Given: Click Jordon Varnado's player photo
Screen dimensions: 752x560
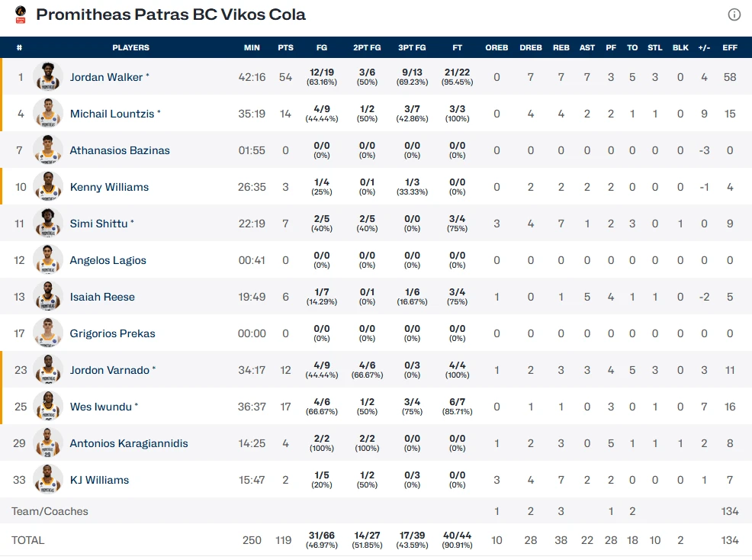Looking at the screenshot, I should point(47,369).
